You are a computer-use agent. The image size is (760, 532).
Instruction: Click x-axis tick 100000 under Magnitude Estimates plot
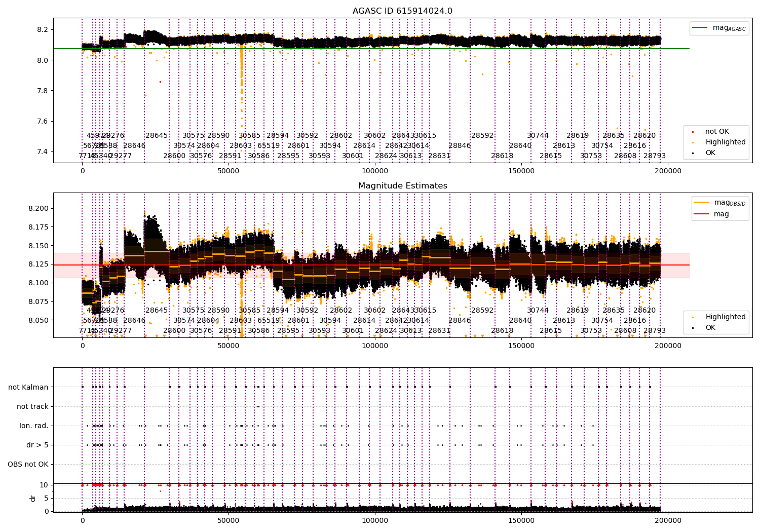click(375, 346)
